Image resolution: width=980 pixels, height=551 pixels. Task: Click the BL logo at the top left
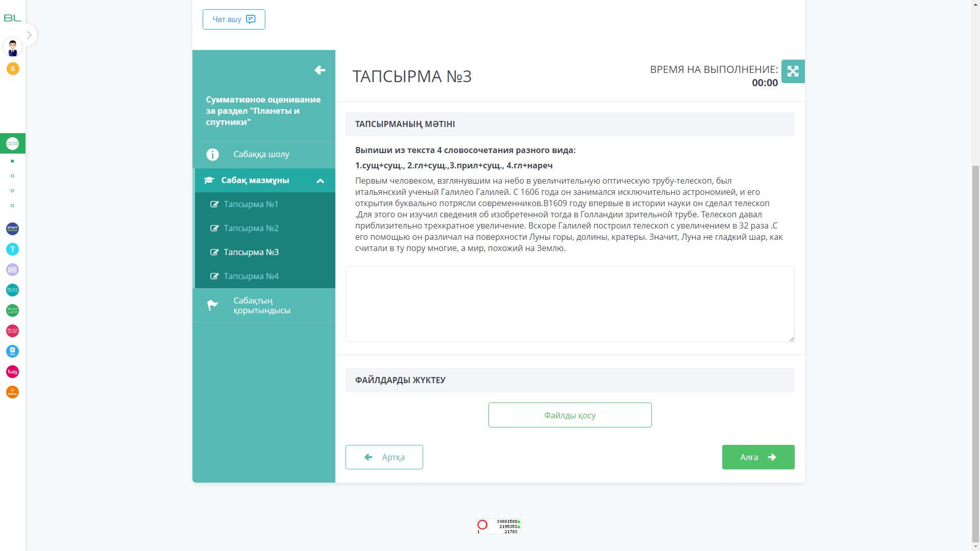(12, 18)
